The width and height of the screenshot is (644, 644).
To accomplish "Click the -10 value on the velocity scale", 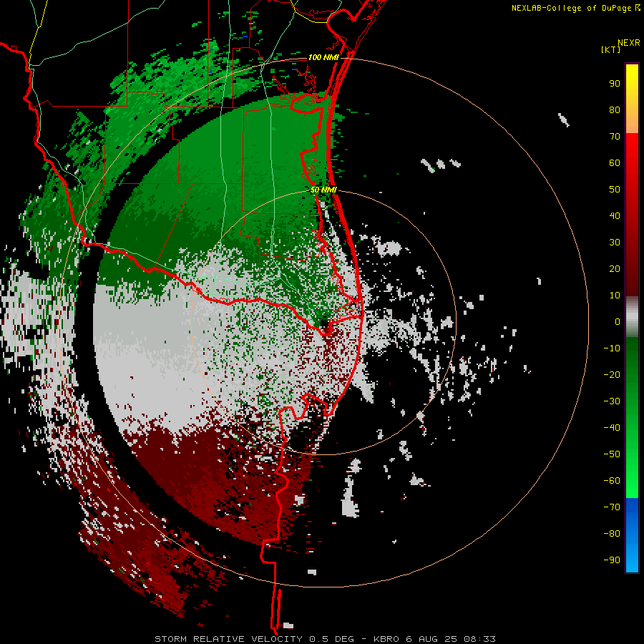I will [x=612, y=348].
